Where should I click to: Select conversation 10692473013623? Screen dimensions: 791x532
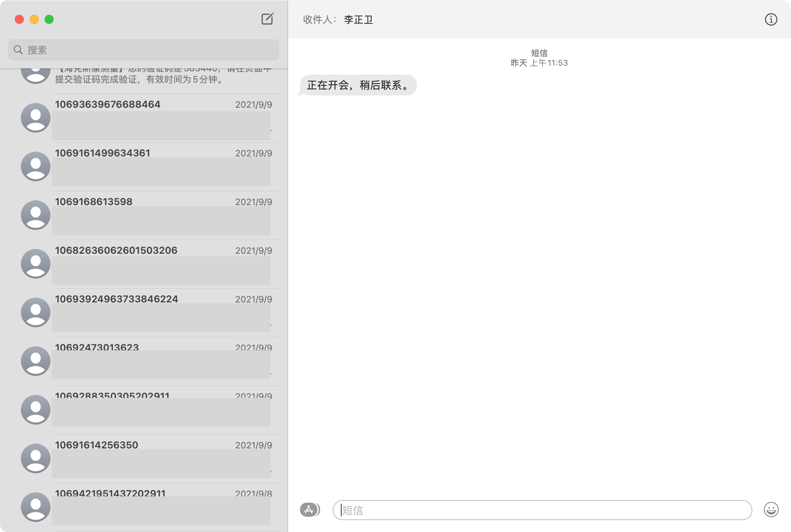click(x=164, y=361)
